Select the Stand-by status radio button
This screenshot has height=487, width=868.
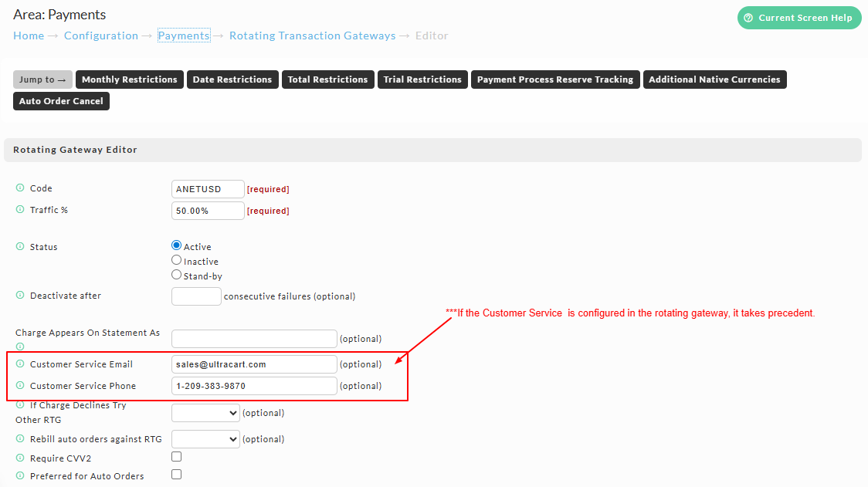(x=177, y=275)
